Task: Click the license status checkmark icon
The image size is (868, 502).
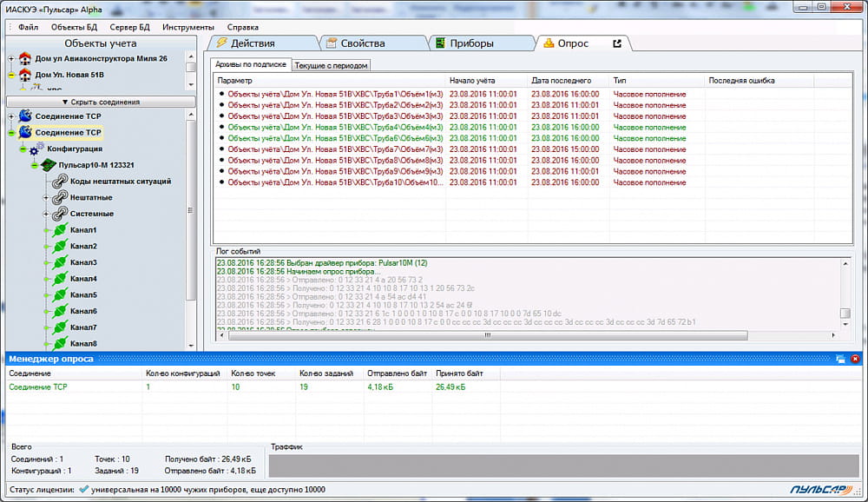Action: click(x=83, y=490)
